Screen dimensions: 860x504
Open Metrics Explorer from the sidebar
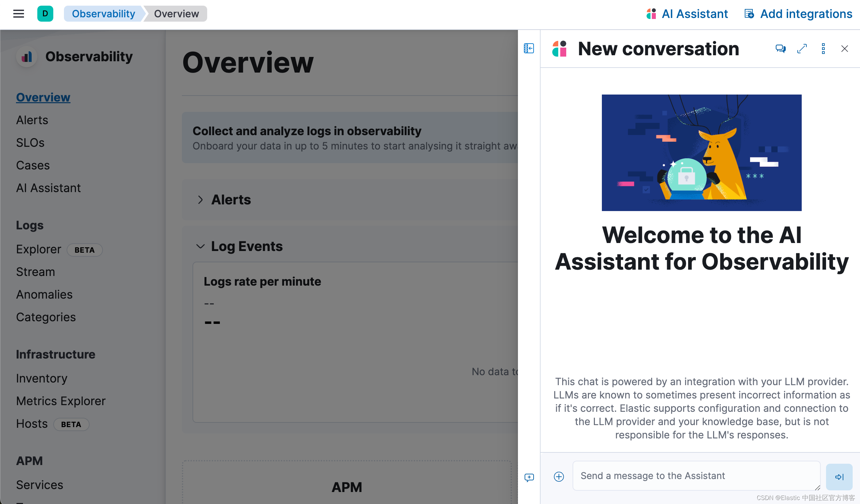[61, 401]
